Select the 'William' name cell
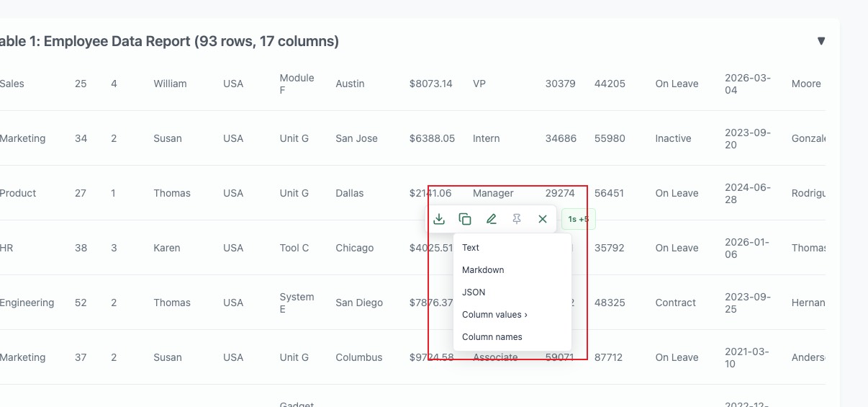This screenshot has height=407, width=868. (170, 84)
